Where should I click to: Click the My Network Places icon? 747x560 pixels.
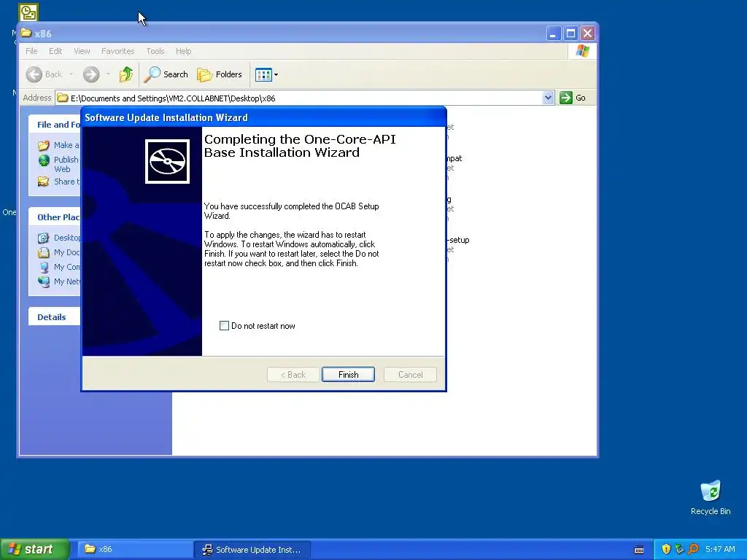pyautogui.click(x=44, y=281)
